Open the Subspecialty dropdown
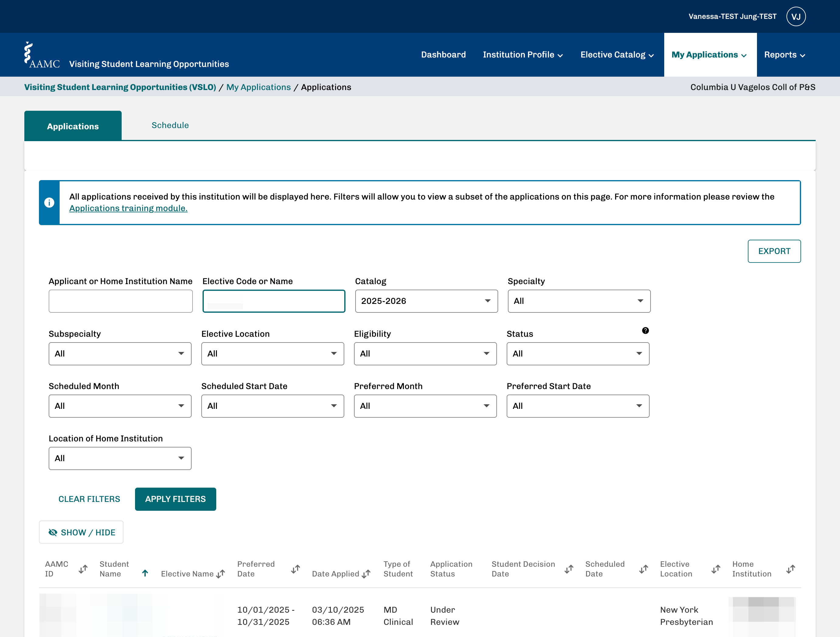This screenshot has height=637, width=840. point(120,354)
